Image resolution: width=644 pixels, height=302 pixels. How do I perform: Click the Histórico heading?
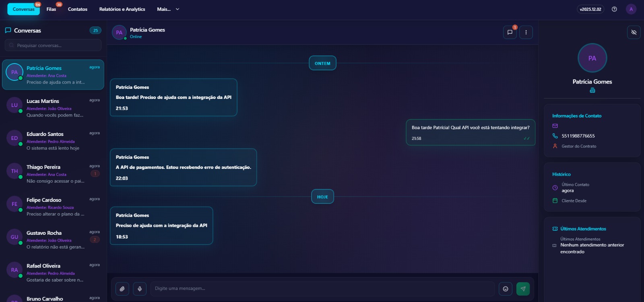pyautogui.click(x=561, y=174)
